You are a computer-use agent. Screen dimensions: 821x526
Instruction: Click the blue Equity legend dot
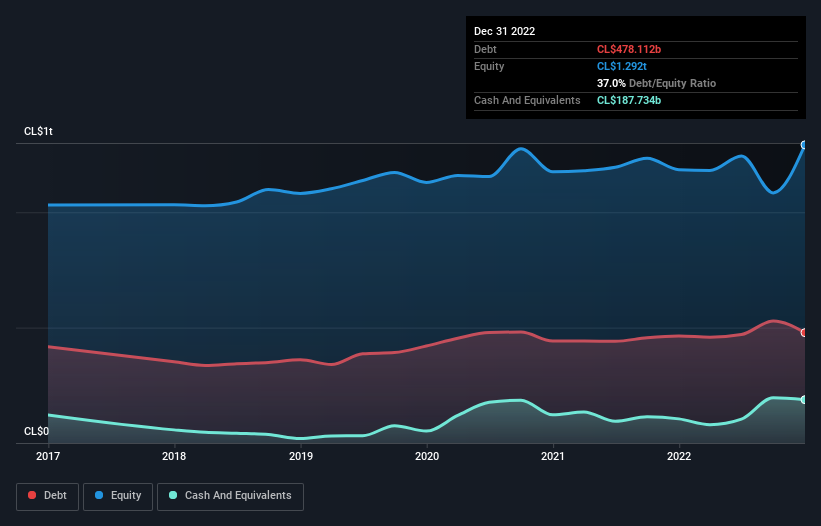tap(98, 495)
